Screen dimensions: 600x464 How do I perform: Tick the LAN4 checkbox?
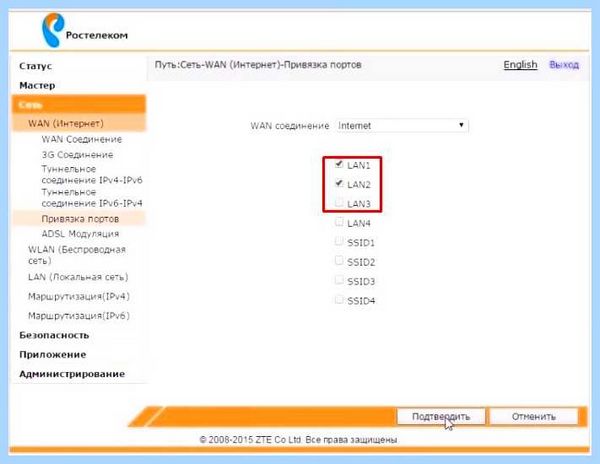[x=339, y=222]
